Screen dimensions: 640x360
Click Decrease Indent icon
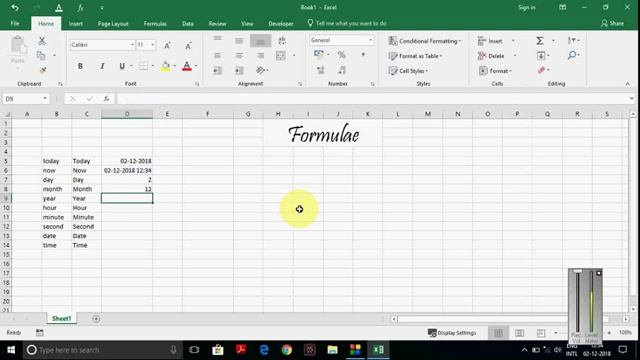click(218, 71)
